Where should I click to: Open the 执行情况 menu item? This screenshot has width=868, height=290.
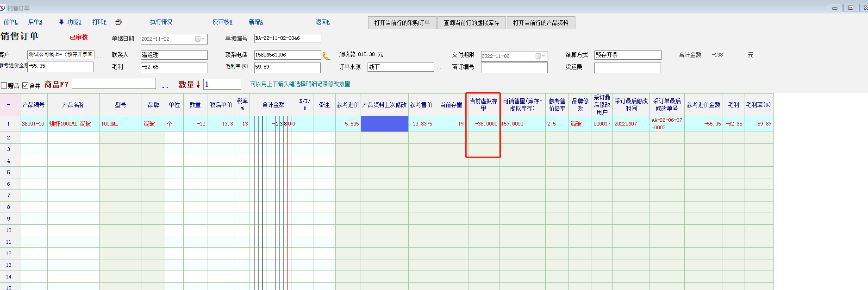point(161,22)
